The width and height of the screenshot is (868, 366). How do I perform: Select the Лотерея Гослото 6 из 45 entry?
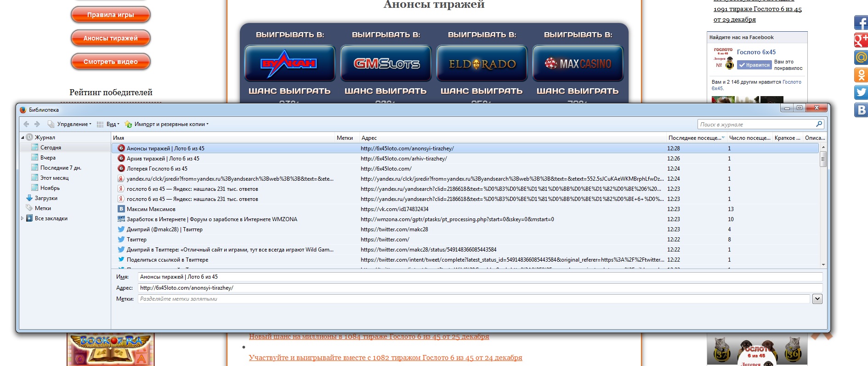[x=465, y=169]
